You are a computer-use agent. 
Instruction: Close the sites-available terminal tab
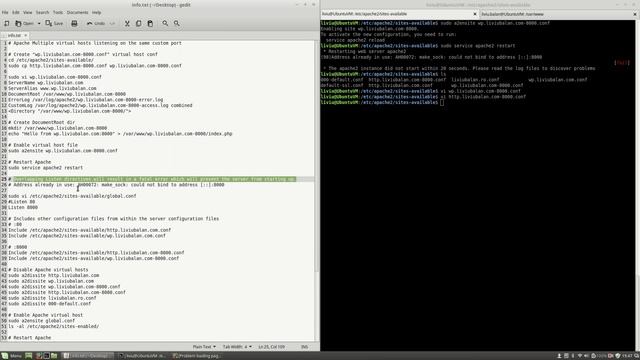[475, 14]
